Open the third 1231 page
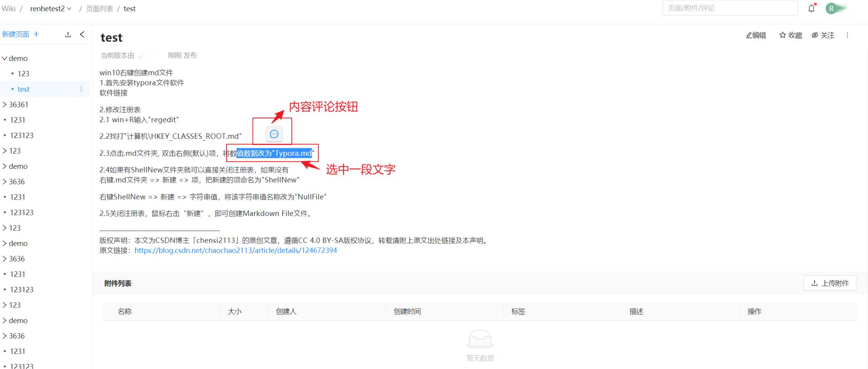Viewport: 868px width, 369px height. tap(17, 274)
